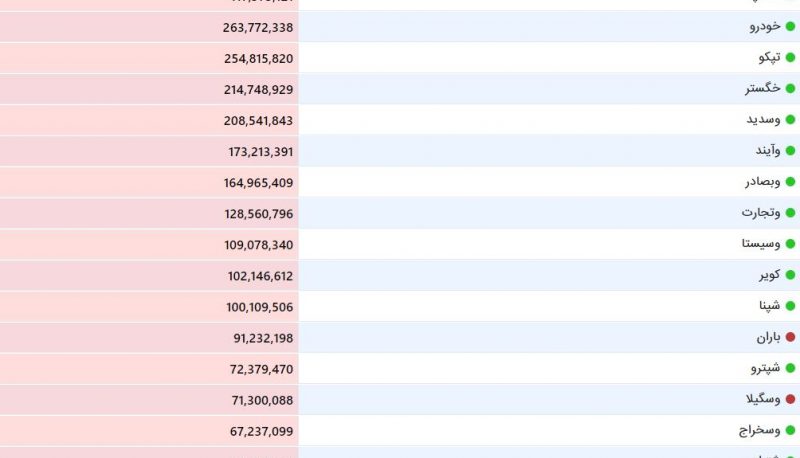This screenshot has width=800, height=458.
Task: Click the green dot next to وسخراج
Action: click(x=790, y=430)
